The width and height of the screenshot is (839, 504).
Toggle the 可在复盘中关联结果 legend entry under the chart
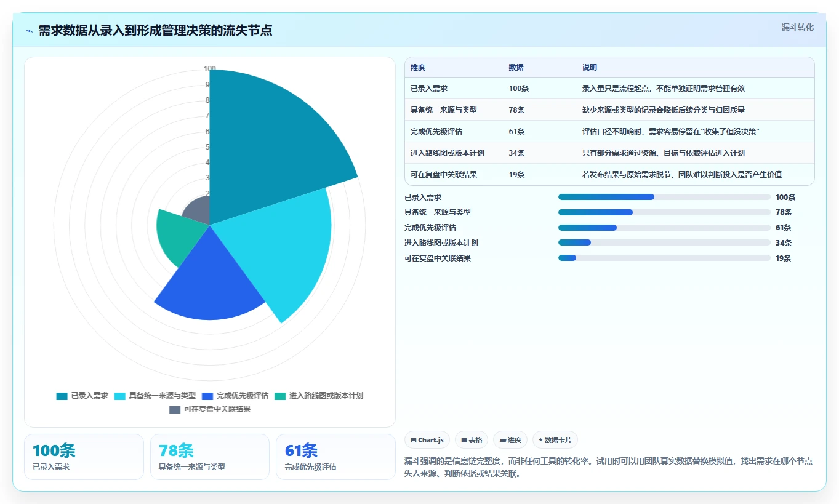click(x=210, y=409)
